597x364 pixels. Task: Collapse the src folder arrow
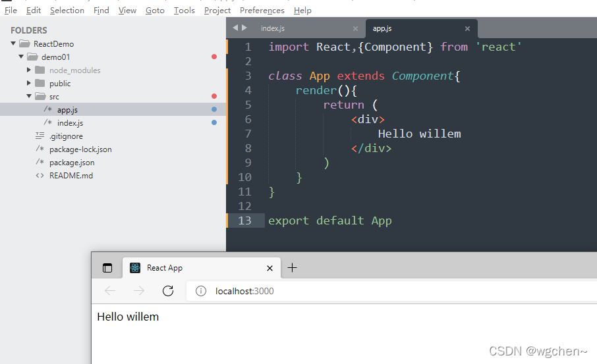(x=29, y=96)
